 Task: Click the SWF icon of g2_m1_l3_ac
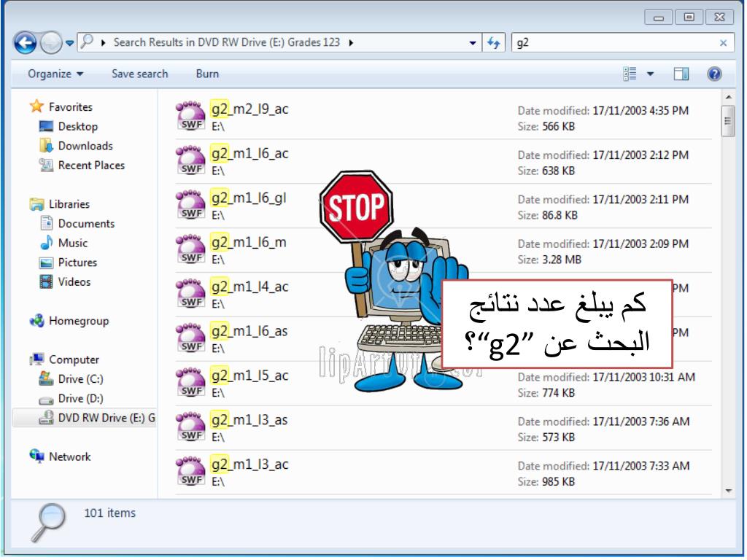pos(190,471)
